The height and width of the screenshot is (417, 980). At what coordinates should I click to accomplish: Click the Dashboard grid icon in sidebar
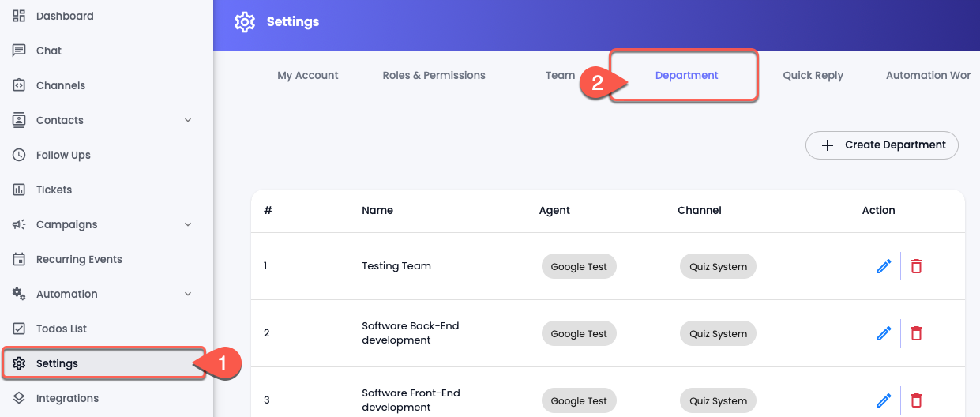20,16
